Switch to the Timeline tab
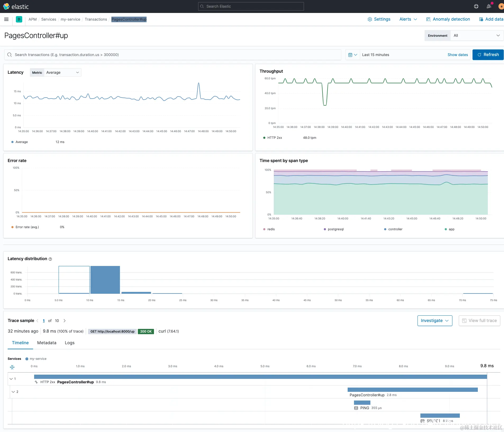 pos(20,343)
